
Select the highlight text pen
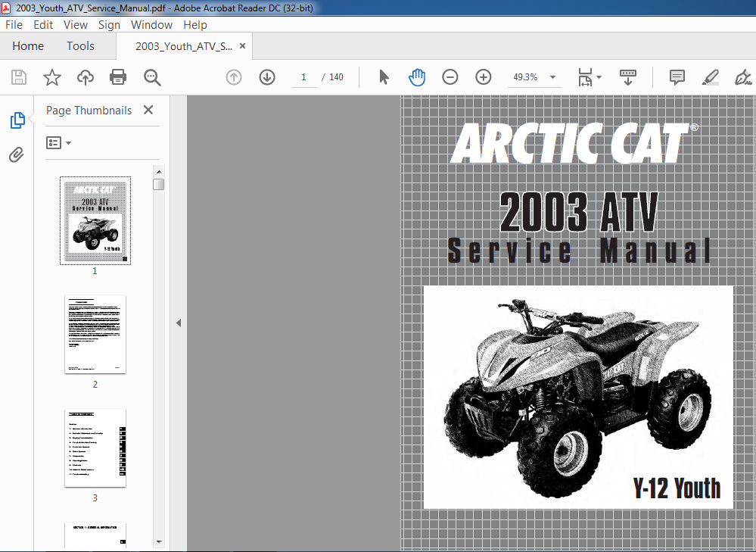pos(711,77)
